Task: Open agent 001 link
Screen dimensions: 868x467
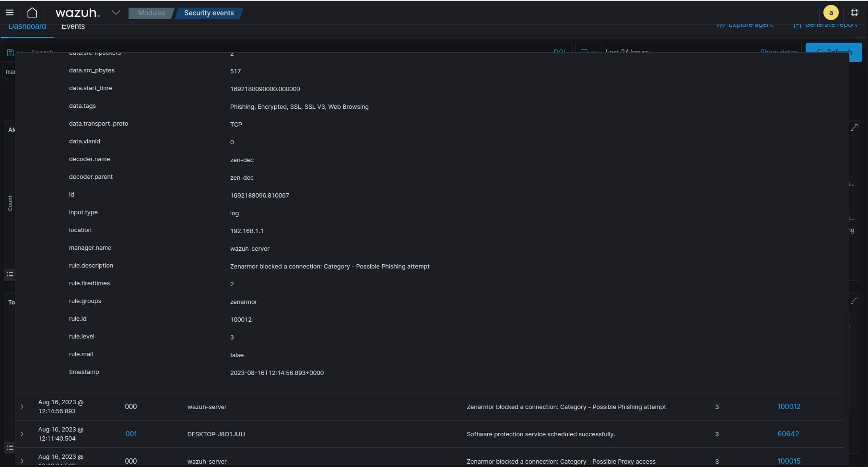Action: click(x=131, y=434)
